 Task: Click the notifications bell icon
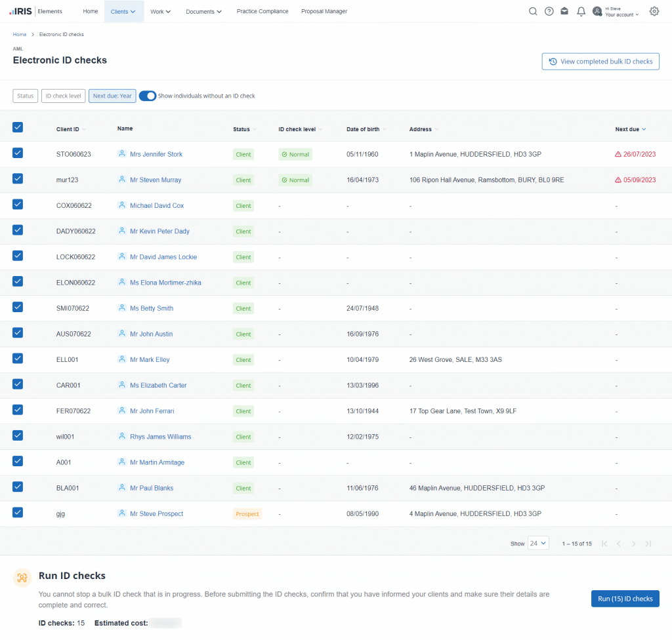[x=581, y=11]
